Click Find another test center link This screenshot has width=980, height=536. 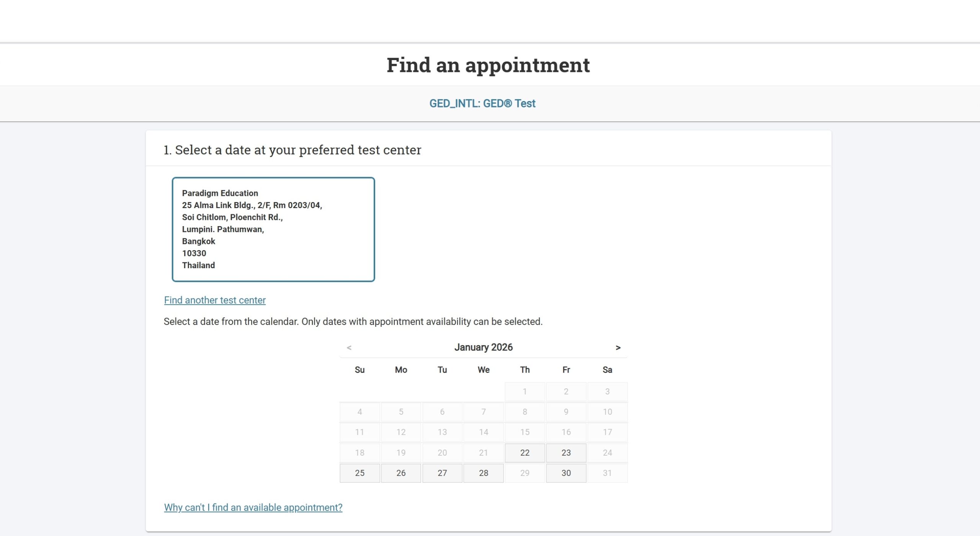215,300
